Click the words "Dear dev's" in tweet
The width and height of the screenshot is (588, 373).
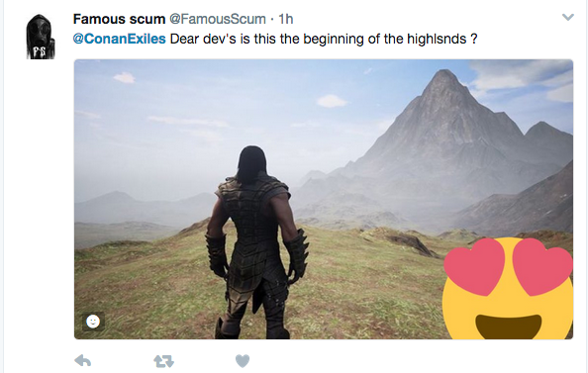click(203, 39)
